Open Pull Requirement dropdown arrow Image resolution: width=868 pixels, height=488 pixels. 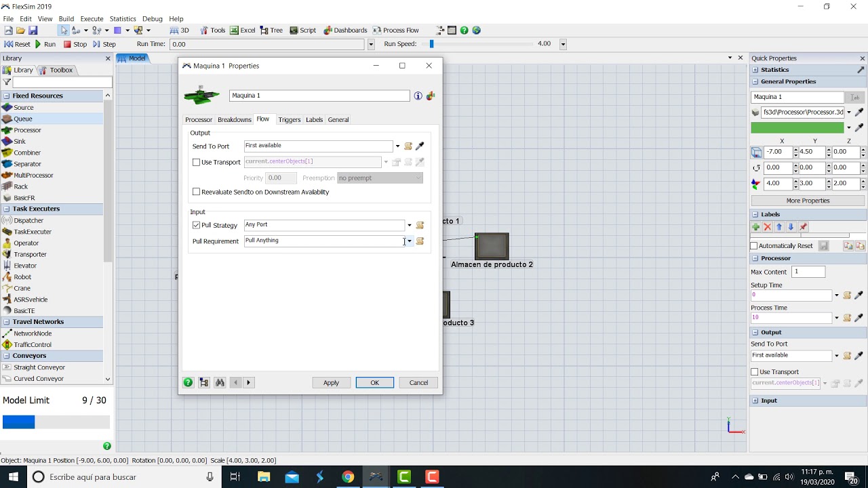pos(409,241)
